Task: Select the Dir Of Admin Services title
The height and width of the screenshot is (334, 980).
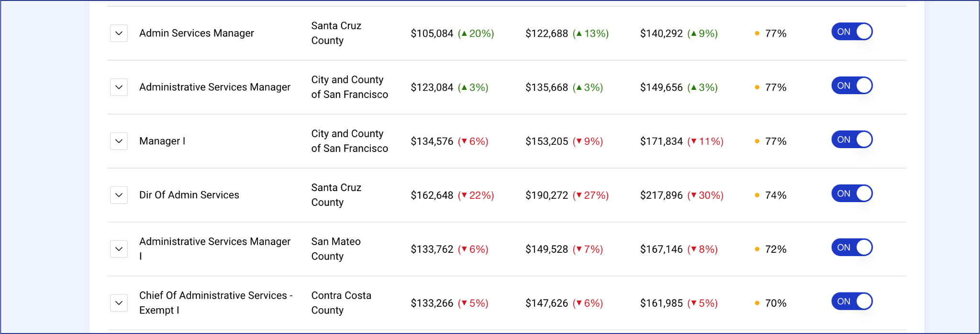Action: pos(189,195)
